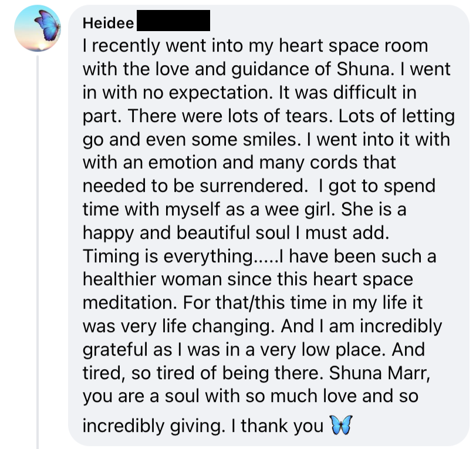Click the words 'healthier woman'
The width and height of the screenshot is (476, 449).
[x=153, y=279]
